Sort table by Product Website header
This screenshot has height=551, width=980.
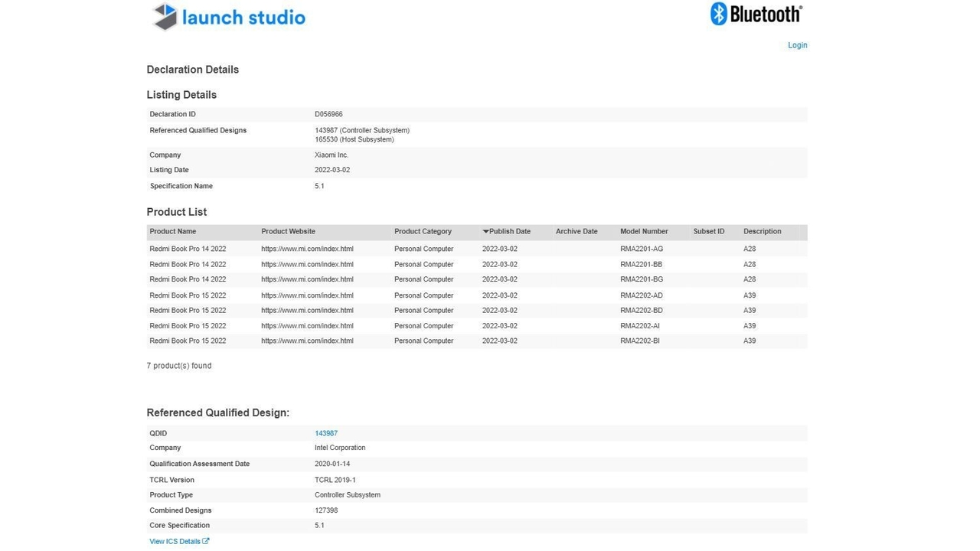pos(288,231)
